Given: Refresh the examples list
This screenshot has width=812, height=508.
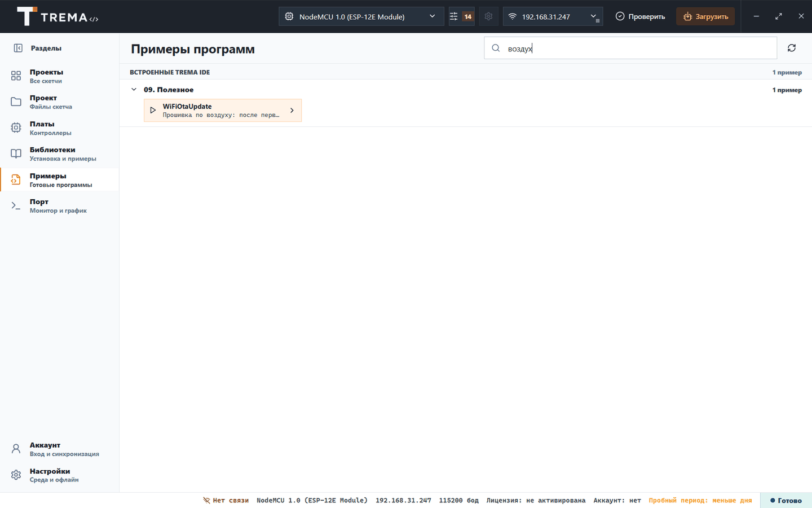Looking at the screenshot, I should pos(792,48).
